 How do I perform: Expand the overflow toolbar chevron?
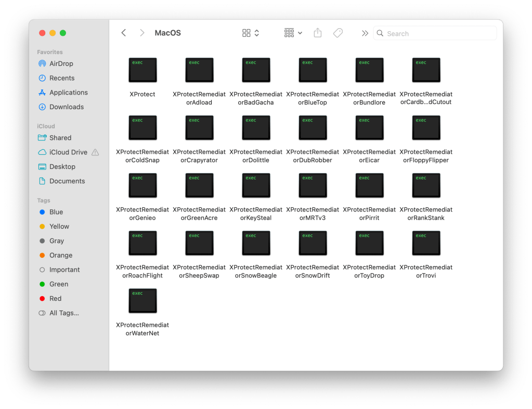365,33
